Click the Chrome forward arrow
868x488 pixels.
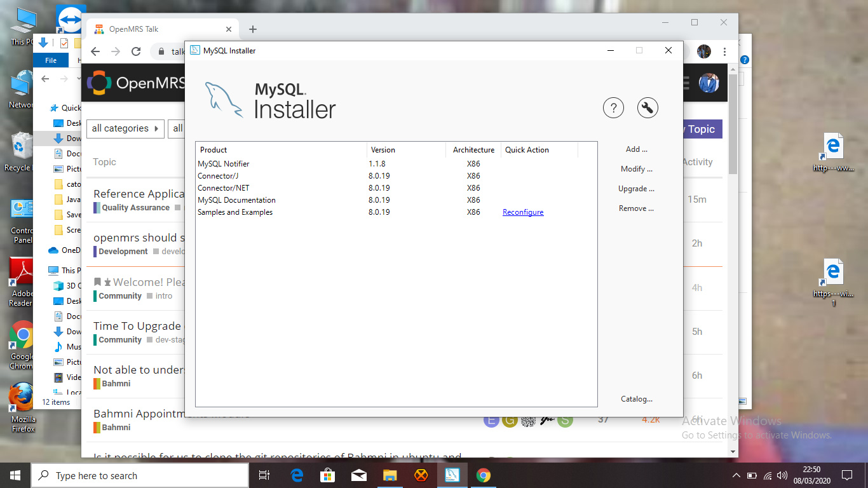tap(116, 51)
